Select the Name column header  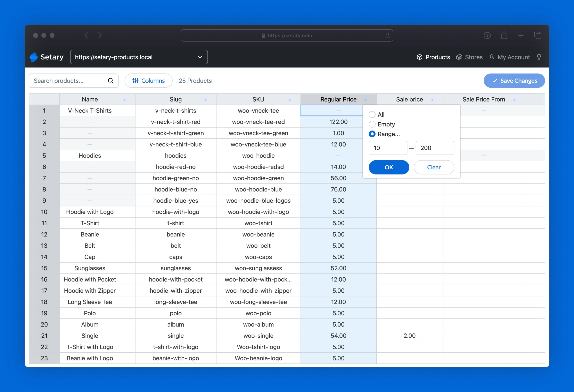tap(97, 99)
